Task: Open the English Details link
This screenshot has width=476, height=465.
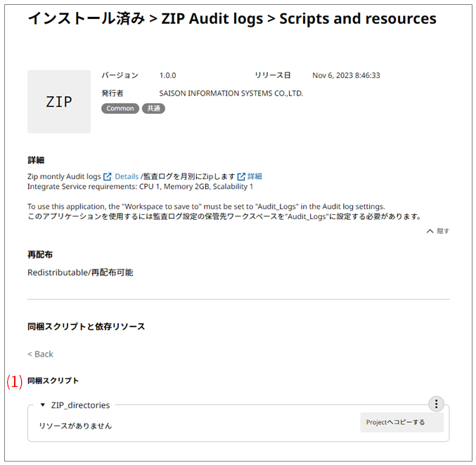Action: click(x=127, y=176)
